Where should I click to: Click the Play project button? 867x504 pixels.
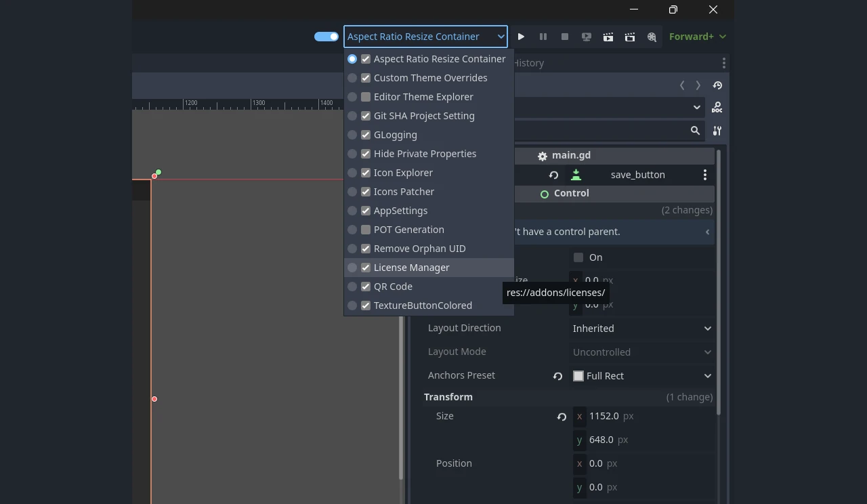click(521, 37)
